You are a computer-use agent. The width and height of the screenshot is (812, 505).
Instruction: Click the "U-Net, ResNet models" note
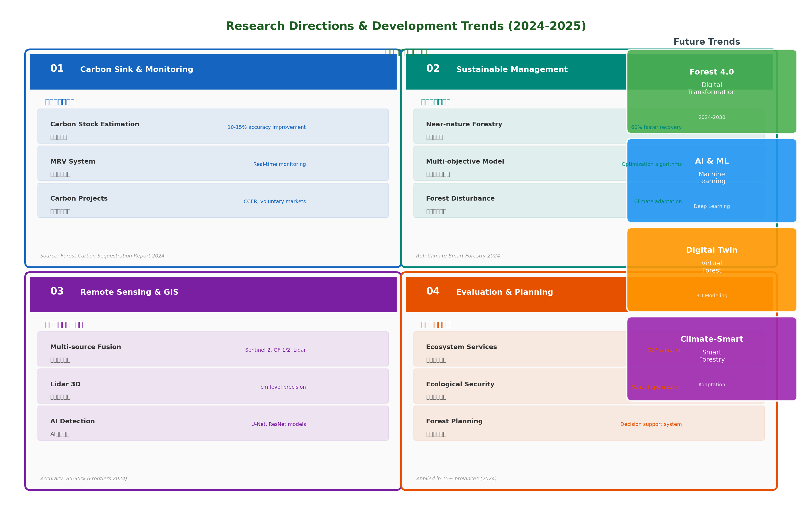tap(278, 424)
